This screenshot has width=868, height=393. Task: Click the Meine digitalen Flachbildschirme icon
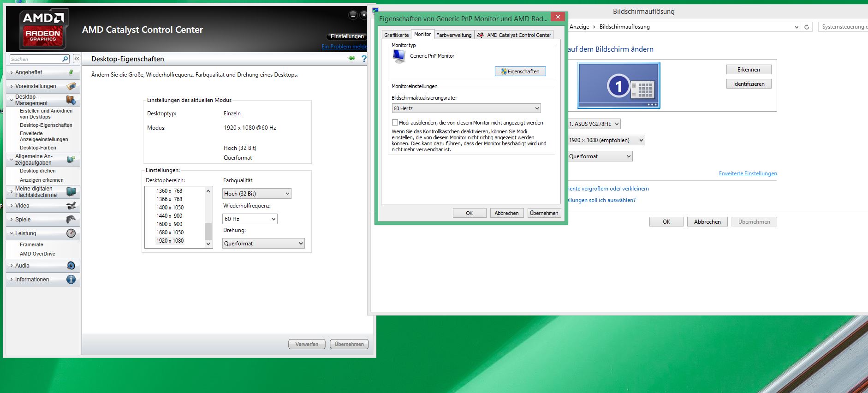point(71,192)
